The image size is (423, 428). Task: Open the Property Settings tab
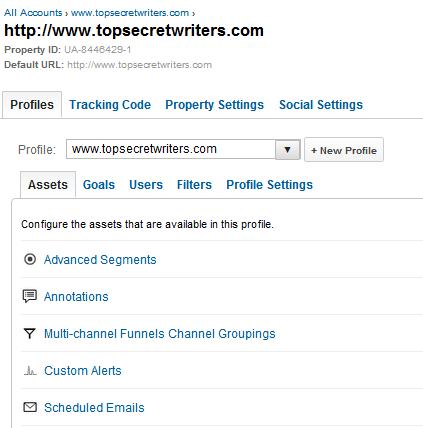214,105
